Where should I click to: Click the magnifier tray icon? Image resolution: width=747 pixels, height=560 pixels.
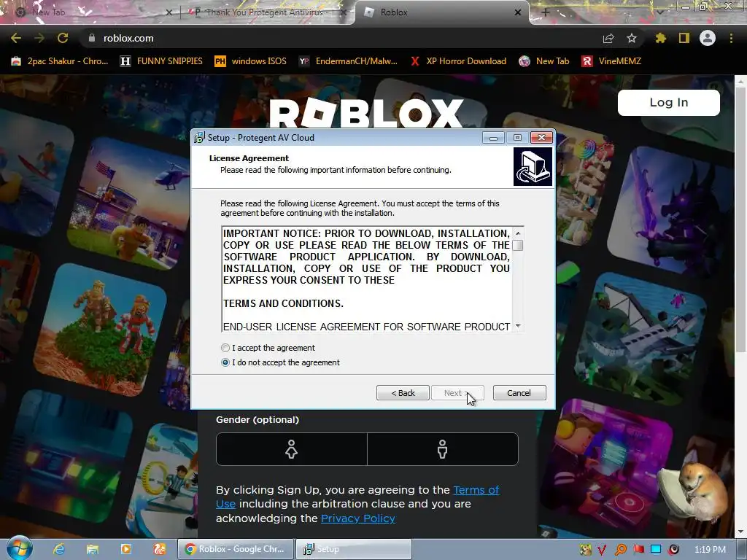621,550
